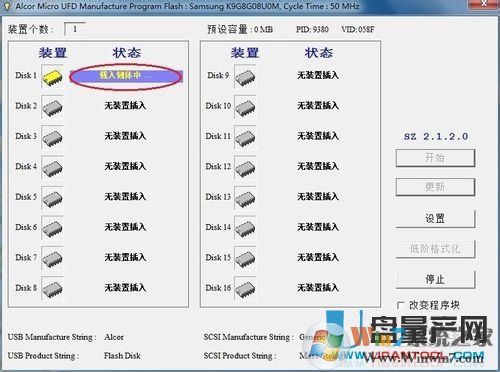The image size is (500, 372).
Task: Click Disk 6 无装置插入 status text
Action: [x=125, y=227]
